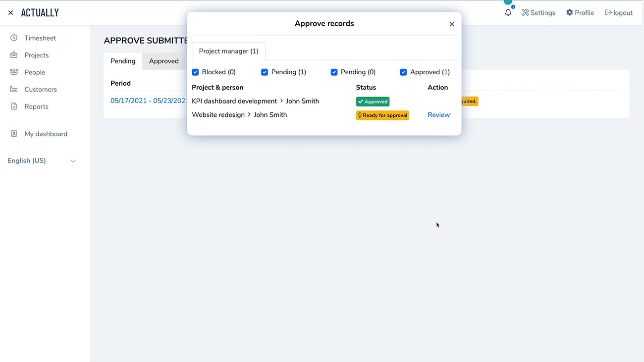Click the My dashboard icon

(14, 134)
